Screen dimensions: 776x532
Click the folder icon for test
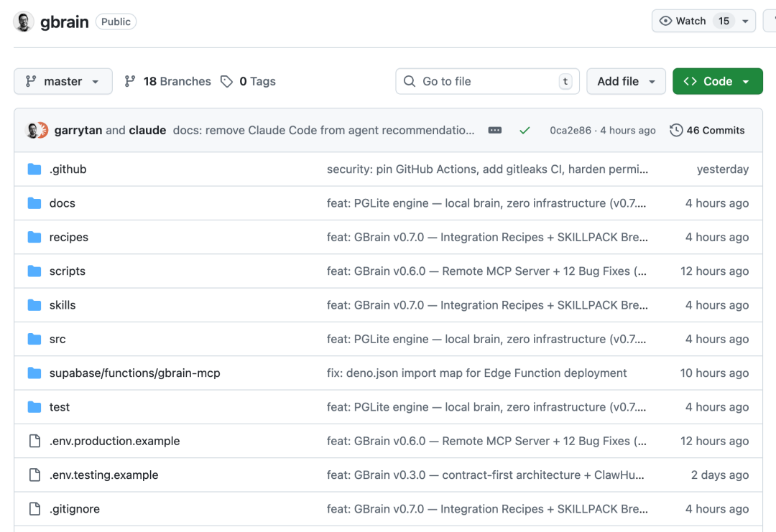[34, 407]
